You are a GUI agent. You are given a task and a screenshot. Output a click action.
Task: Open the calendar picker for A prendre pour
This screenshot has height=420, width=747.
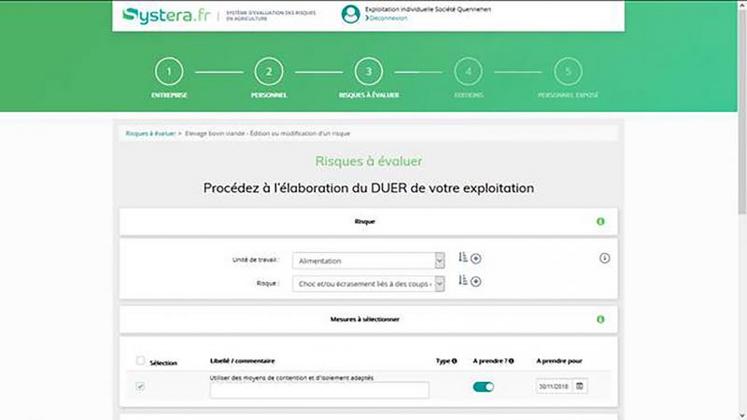coord(580,386)
